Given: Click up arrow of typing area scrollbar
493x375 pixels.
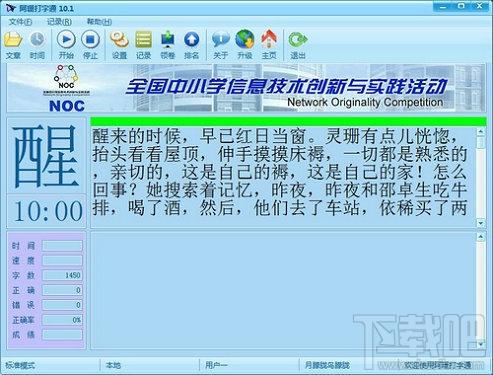Looking at the screenshot, I should [480, 237].
